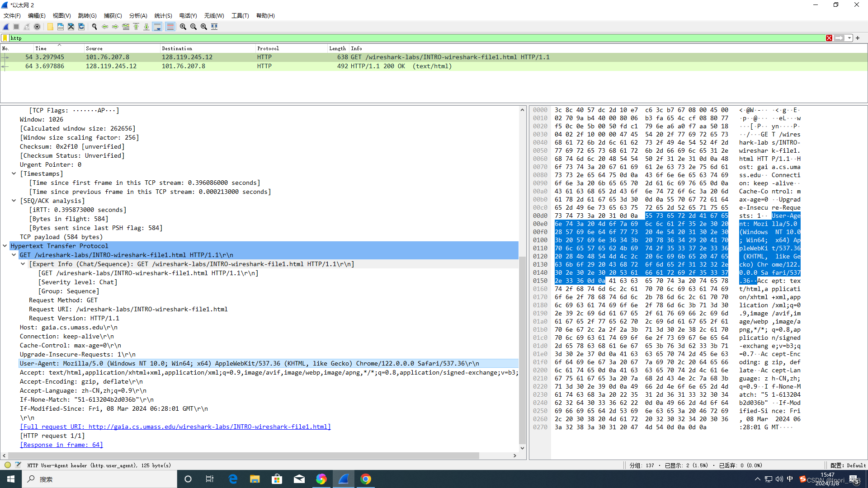Click the packet details horizontal scrollbar

tap(244, 455)
